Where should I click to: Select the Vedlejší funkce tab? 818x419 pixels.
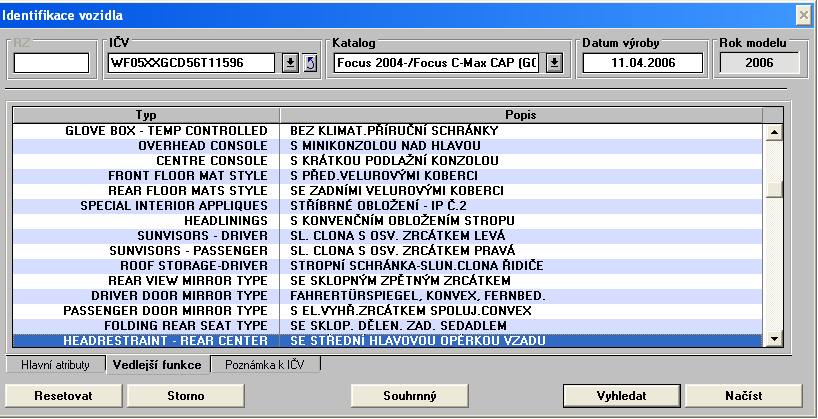tap(158, 365)
